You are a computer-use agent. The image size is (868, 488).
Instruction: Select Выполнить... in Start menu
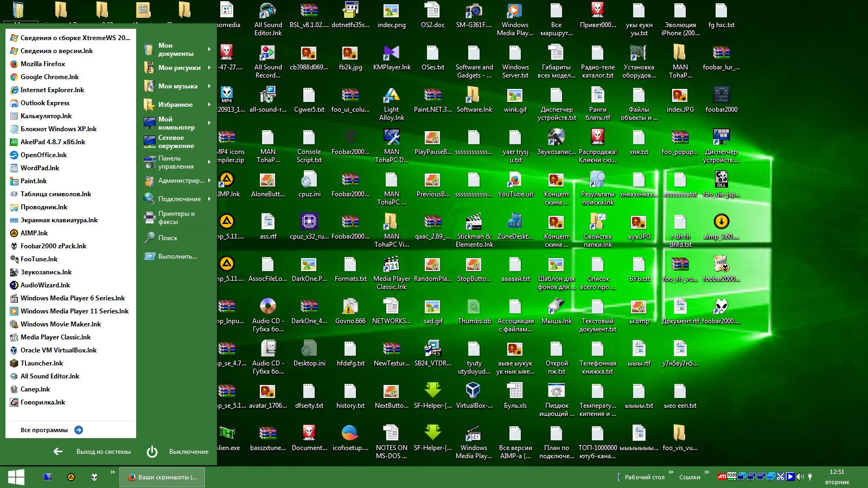click(x=177, y=256)
